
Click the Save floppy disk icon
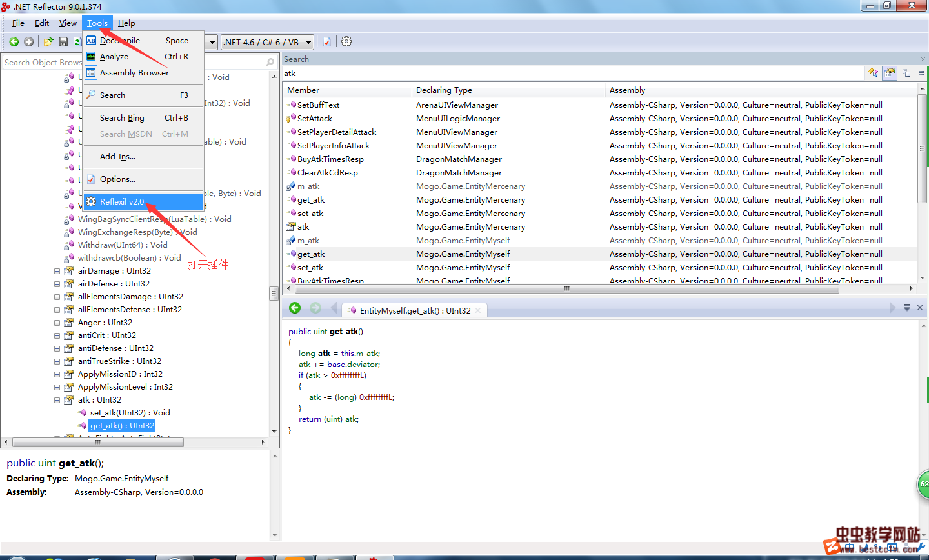click(x=63, y=42)
